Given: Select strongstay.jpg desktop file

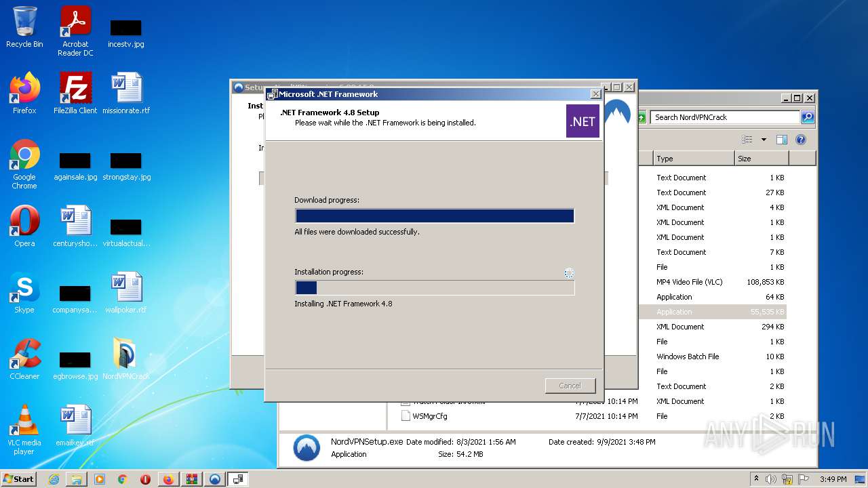Looking at the screenshot, I should (x=126, y=166).
